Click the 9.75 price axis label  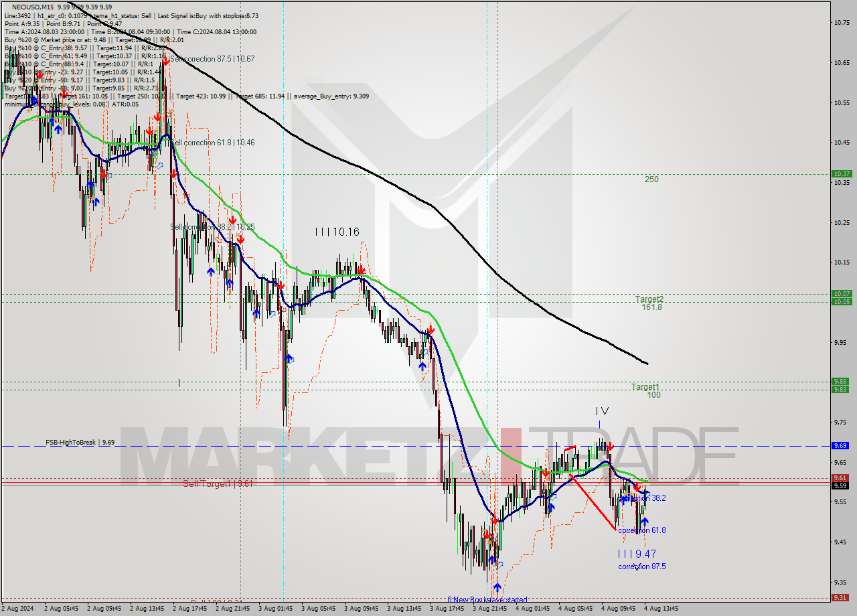coord(842,422)
